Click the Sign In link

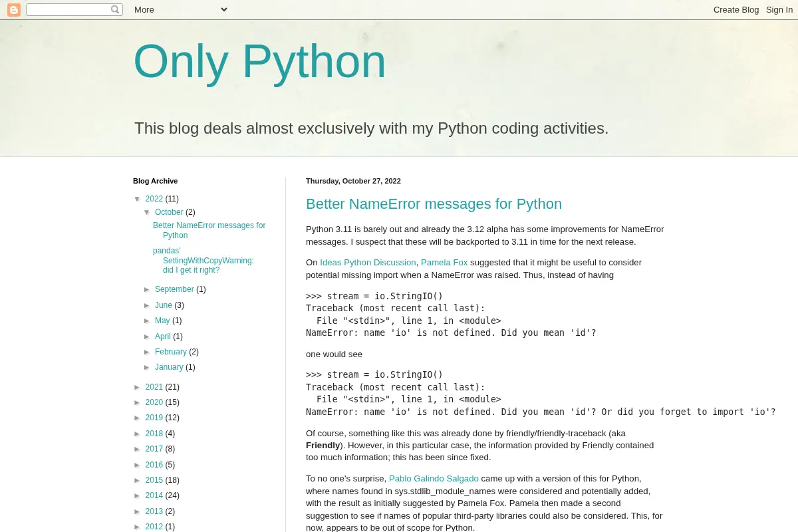point(779,9)
